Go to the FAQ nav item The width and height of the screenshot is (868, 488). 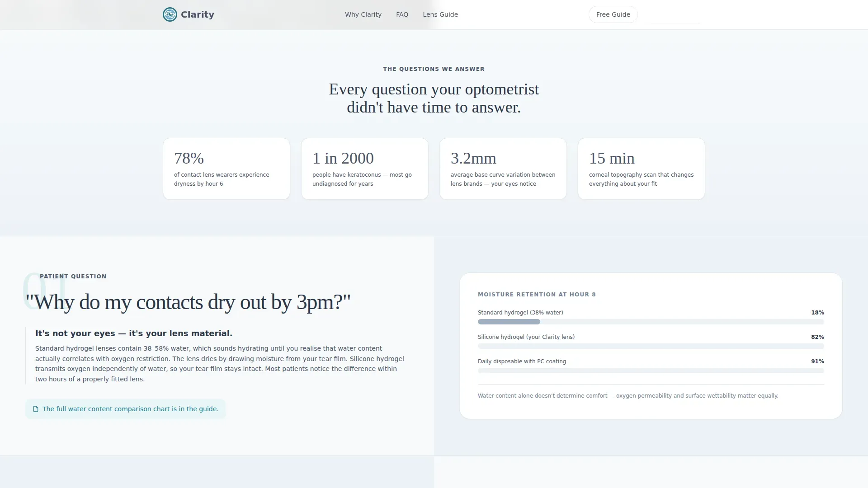point(402,14)
